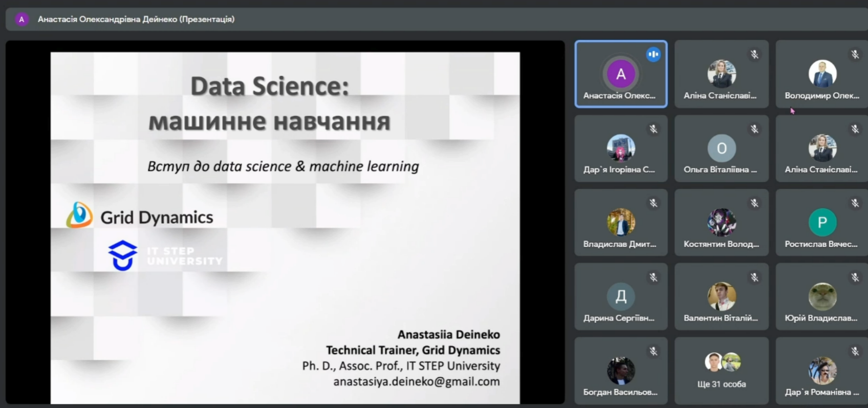Click muted mic icon on Володимир Олек... tile
Image resolution: width=868 pixels, height=408 pixels.
tap(855, 54)
